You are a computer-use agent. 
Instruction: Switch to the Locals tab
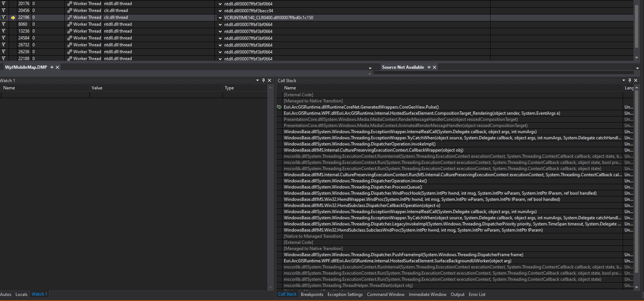click(x=21, y=294)
